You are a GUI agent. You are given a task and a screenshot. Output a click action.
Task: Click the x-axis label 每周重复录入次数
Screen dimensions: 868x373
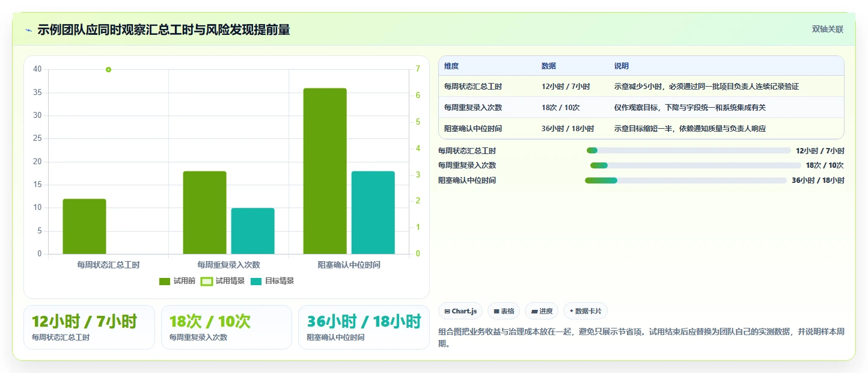coord(228,265)
